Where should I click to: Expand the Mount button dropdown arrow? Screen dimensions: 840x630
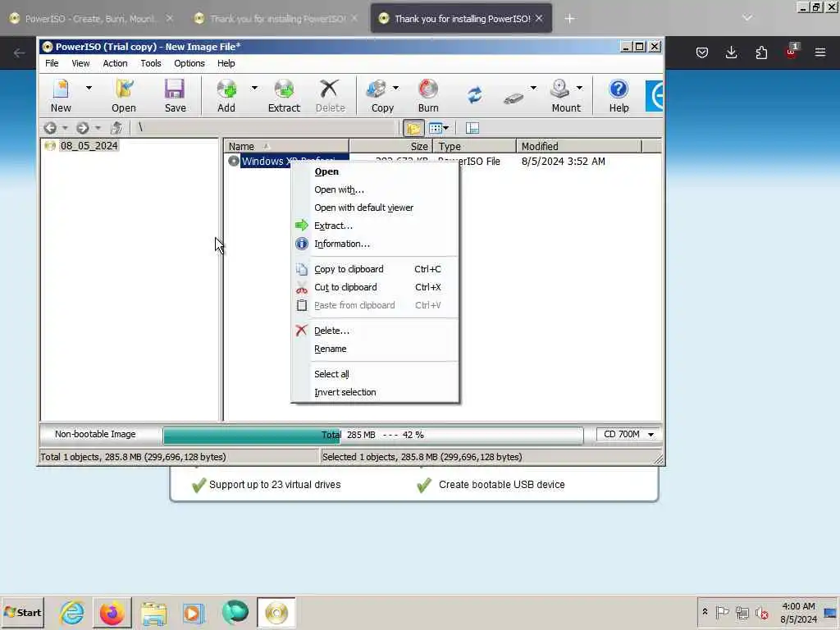coord(580,88)
